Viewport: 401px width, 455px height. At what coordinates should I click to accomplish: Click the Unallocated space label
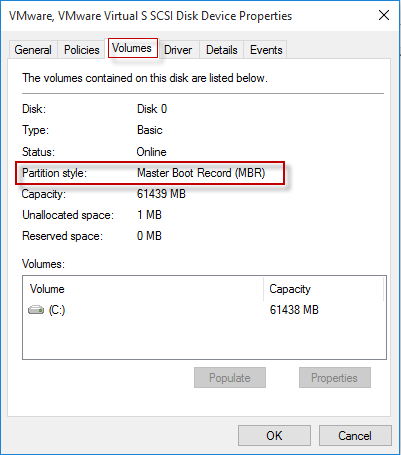[68, 215]
